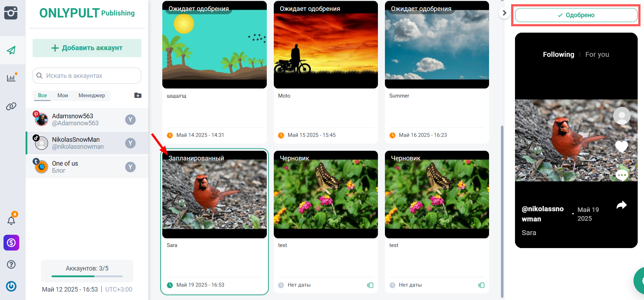The image size is (644, 300).
Task: Switch to the Мои tab
Action: point(63,95)
